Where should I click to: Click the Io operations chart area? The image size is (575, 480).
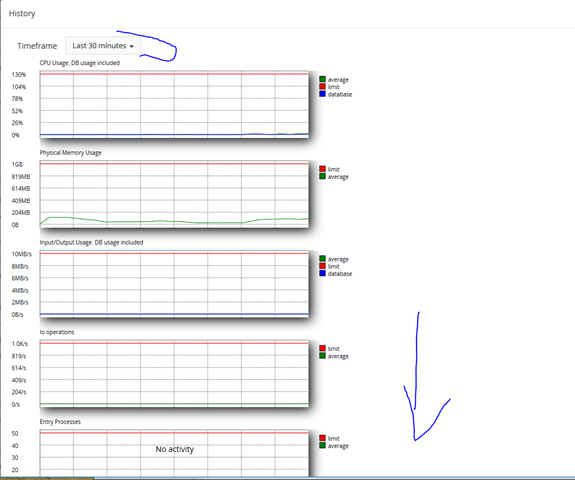(x=174, y=374)
